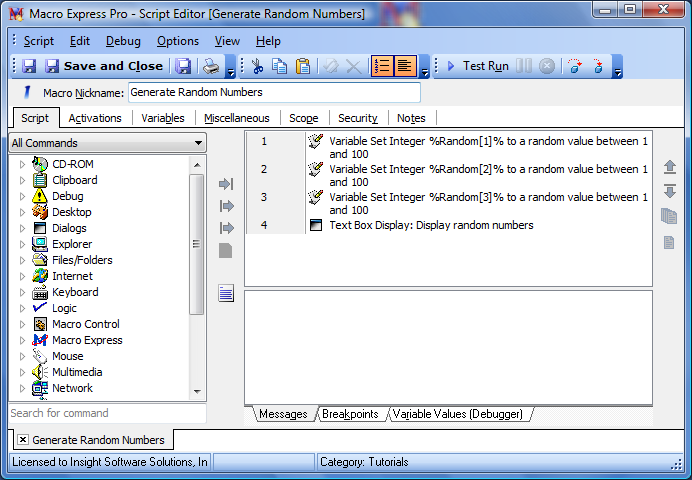Select the Mouse category icon

click(x=40, y=356)
